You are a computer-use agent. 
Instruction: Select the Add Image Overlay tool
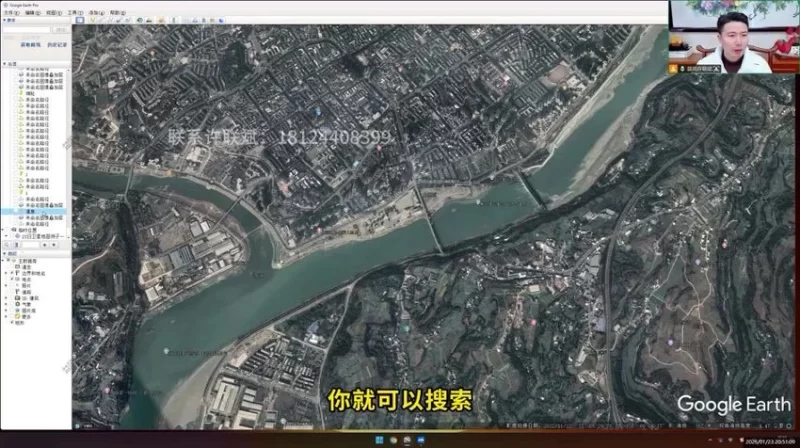click(118, 20)
